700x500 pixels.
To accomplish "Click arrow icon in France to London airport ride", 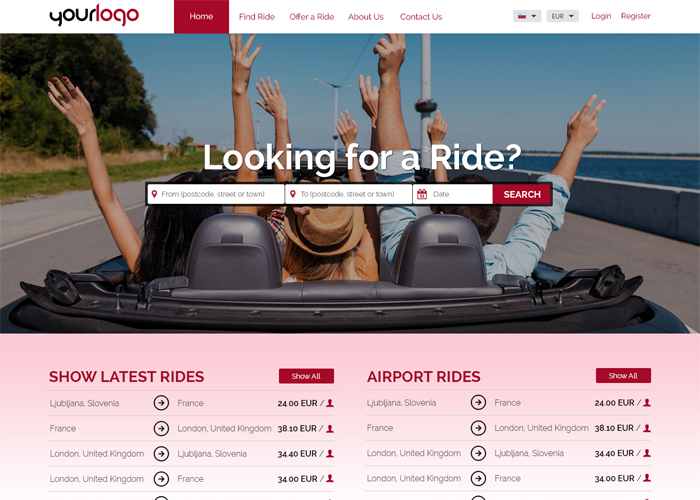I will 478,428.
